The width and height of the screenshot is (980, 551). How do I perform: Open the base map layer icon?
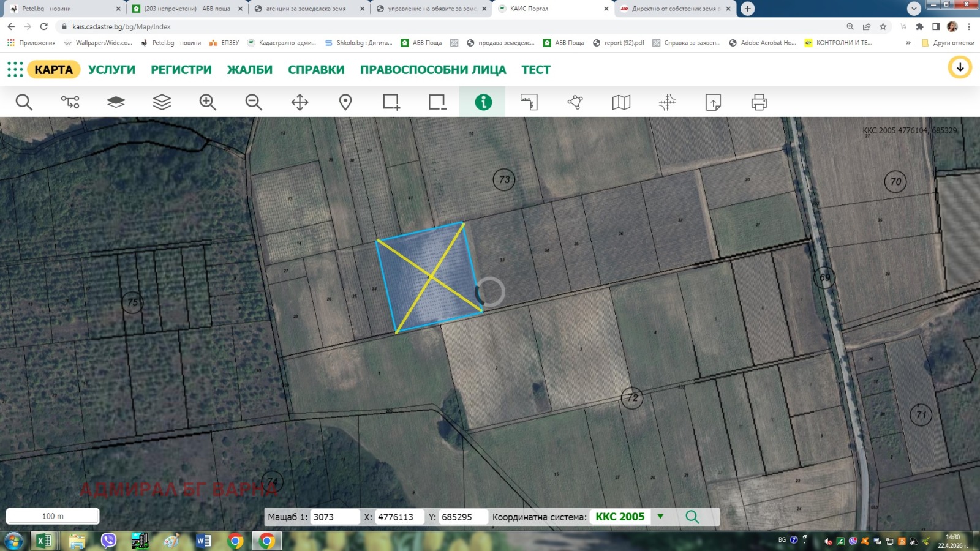116,102
